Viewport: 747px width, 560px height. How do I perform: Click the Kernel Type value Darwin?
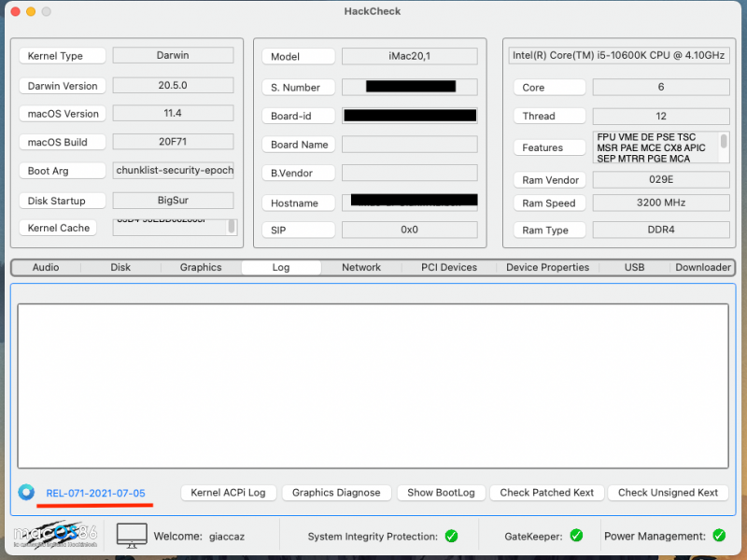[x=174, y=55]
